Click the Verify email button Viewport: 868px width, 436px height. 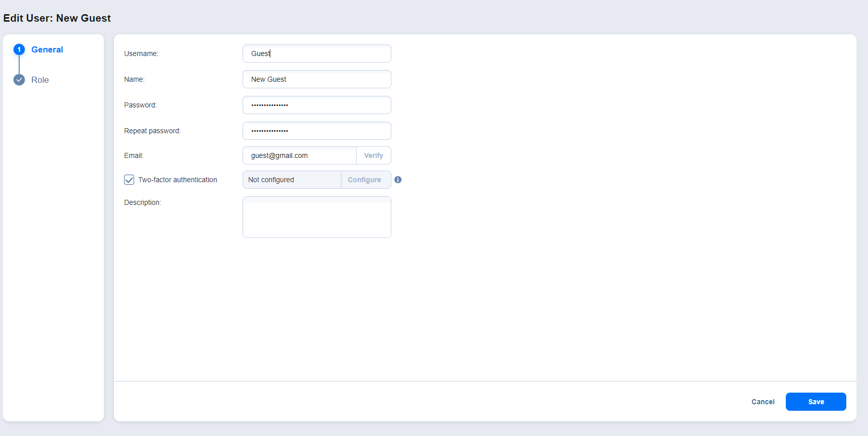[373, 155]
